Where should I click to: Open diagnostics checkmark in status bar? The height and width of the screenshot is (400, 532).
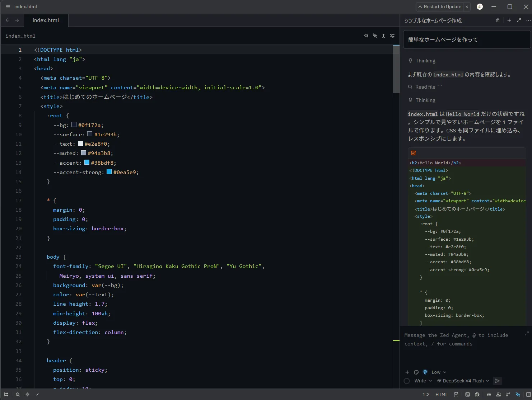pyautogui.click(x=37, y=394)
